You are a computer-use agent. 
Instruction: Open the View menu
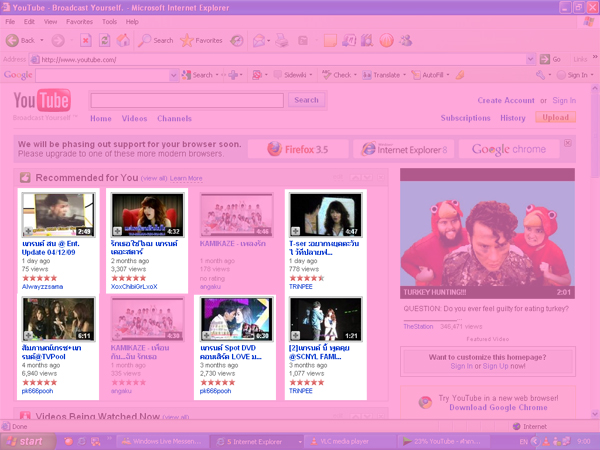click(51, 22)
